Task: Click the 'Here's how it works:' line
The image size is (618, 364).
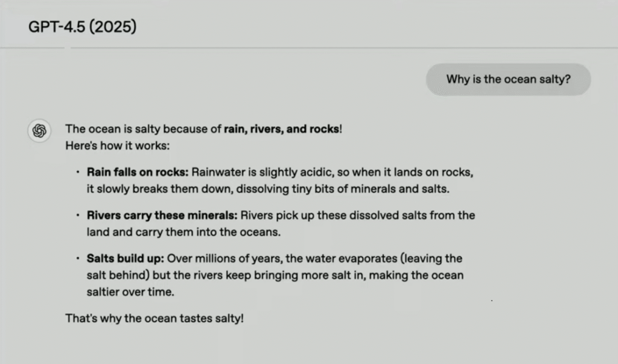Action: pyautogui.click(x=118, y=146)
